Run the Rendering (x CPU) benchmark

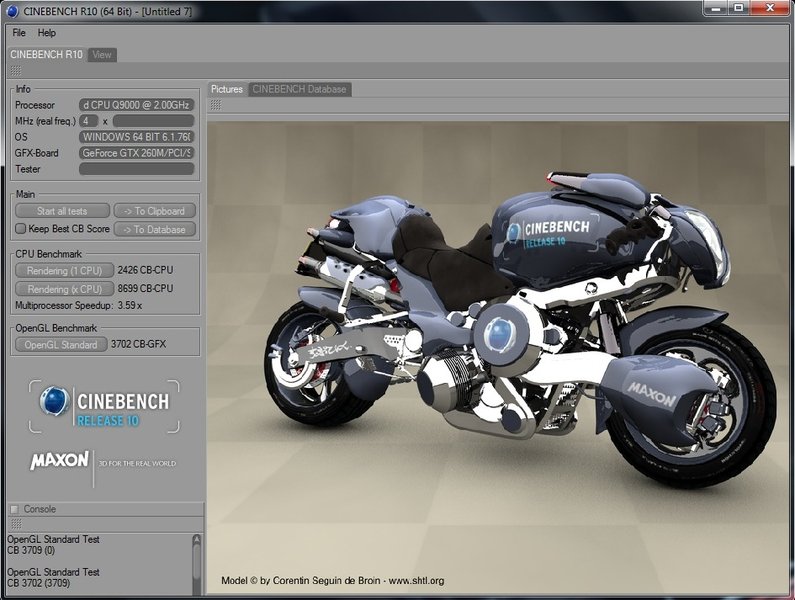click(x=62, y=289)
